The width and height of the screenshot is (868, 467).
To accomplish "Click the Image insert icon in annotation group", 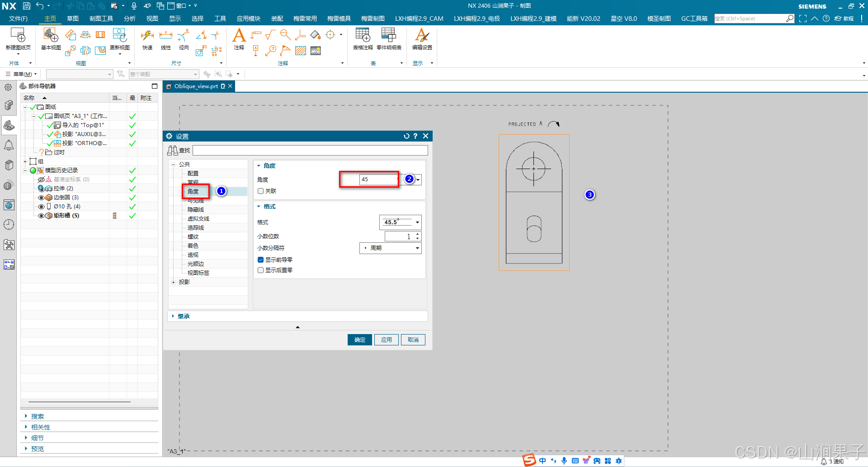I will 316,51.
